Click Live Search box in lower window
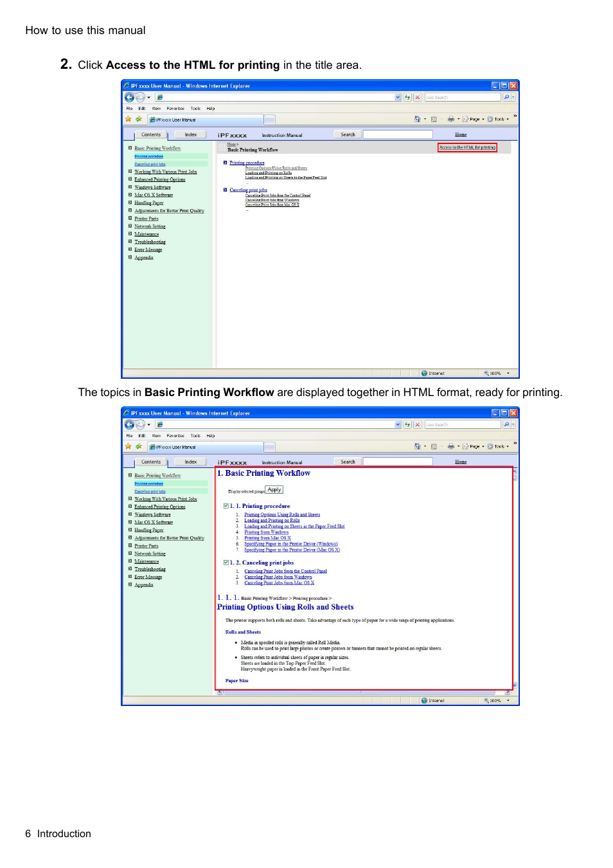This screenshot has width=613, height=868. click(462, 424)
